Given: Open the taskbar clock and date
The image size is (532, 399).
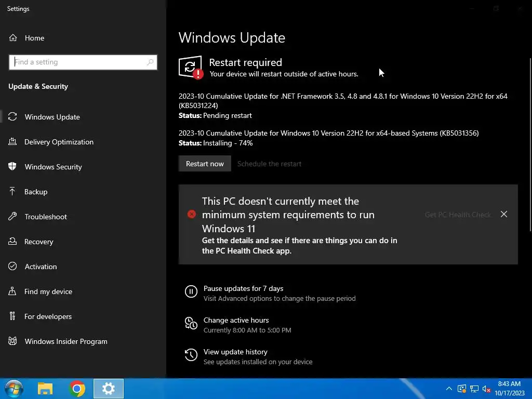Looking at the screenshot, I should coord(509,389).
